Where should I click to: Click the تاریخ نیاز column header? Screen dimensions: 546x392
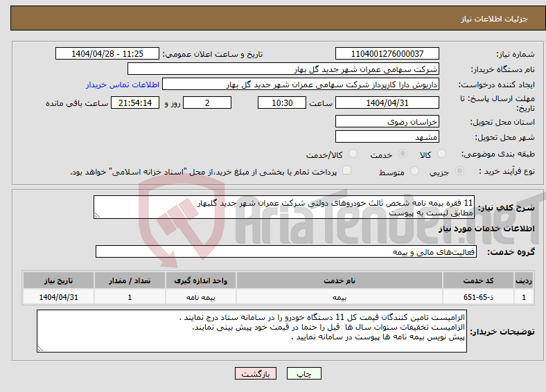[x=58, y=280]
